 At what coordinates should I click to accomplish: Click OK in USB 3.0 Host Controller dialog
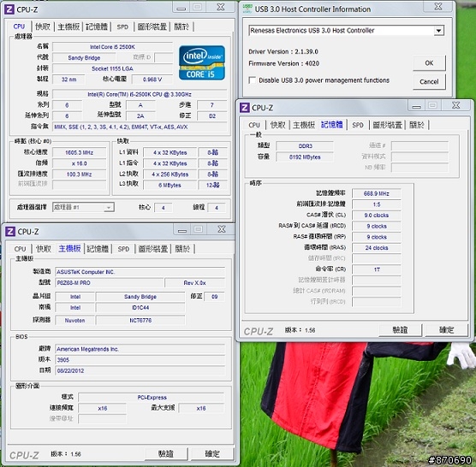(429, 63)
